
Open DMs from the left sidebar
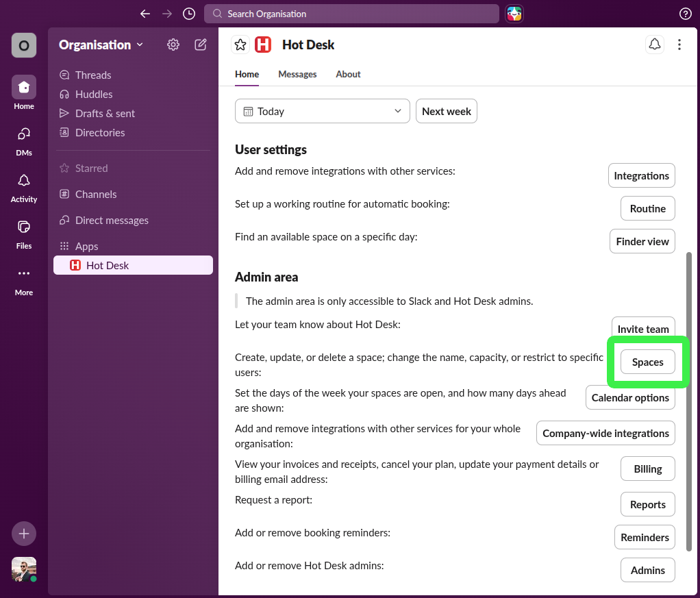click(23, 139)
